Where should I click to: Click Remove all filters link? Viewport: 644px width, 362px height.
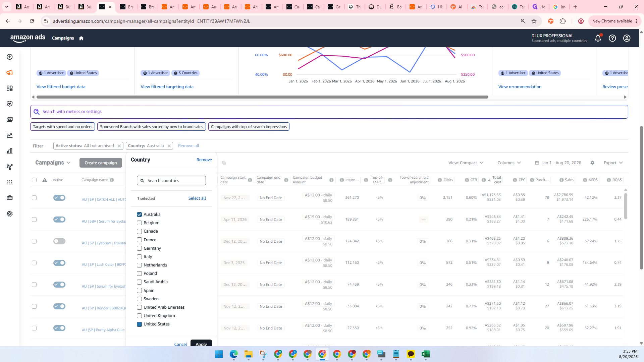189,146
